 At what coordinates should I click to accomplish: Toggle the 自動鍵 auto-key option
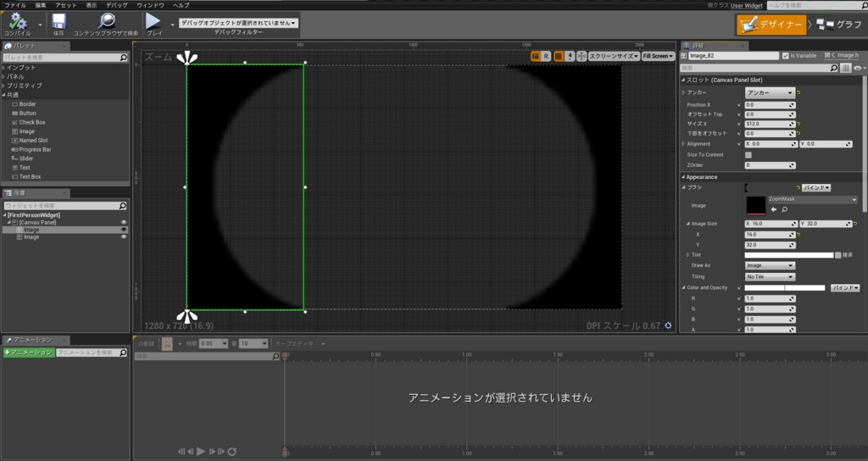[146, 344]
